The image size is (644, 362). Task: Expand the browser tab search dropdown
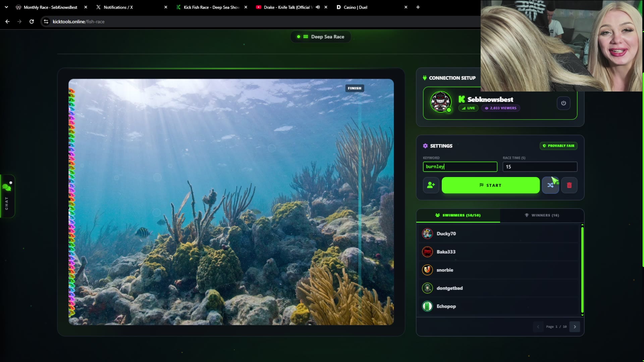click(6, 7)
